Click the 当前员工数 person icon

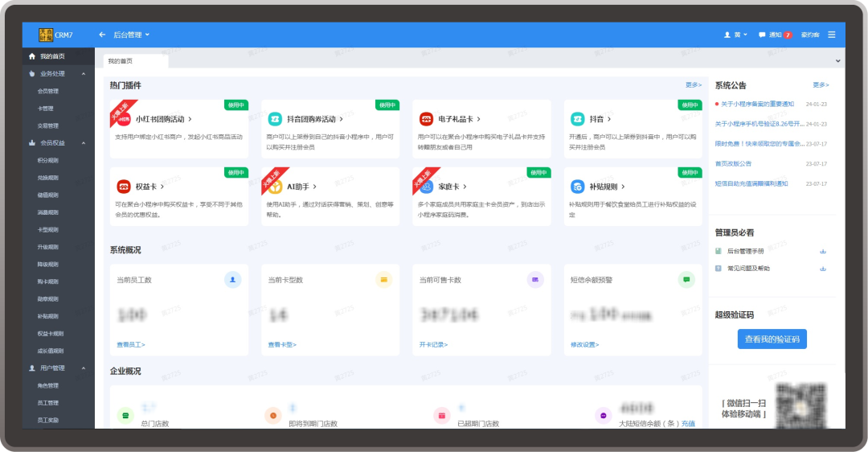point(232,280)
